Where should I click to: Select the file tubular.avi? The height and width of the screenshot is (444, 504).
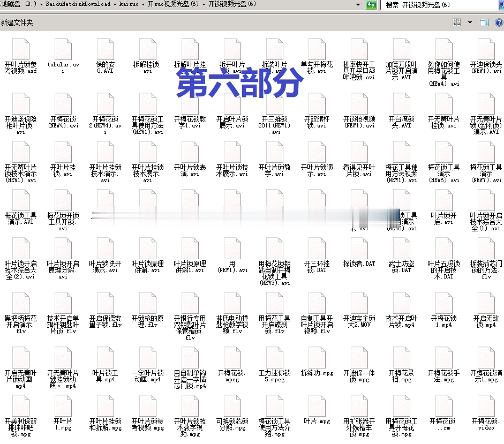point(63,56)
